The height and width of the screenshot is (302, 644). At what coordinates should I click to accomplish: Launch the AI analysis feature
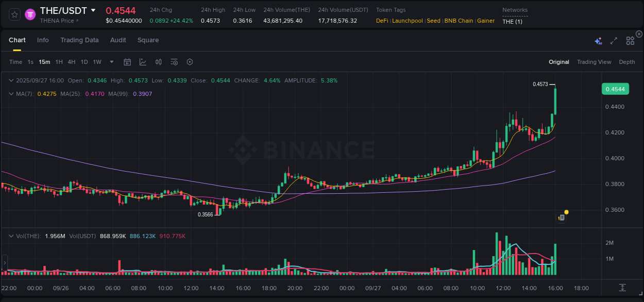[x=598, y=40]
